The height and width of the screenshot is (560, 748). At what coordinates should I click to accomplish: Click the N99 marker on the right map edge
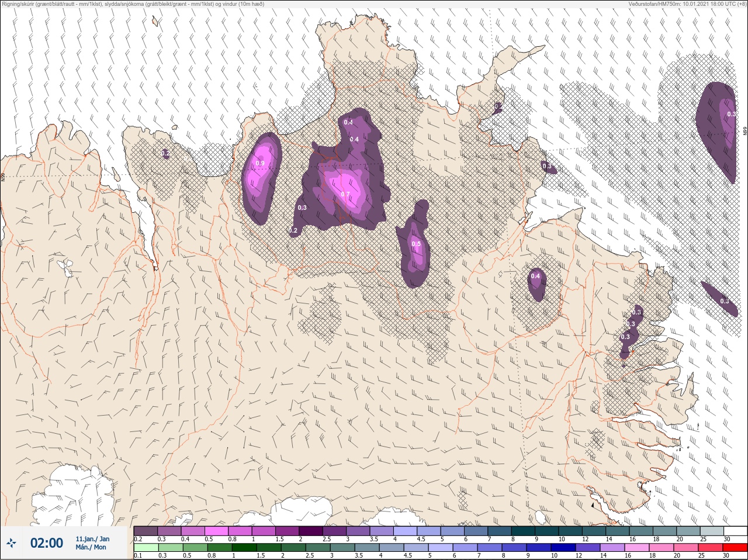tap(745, 132)
